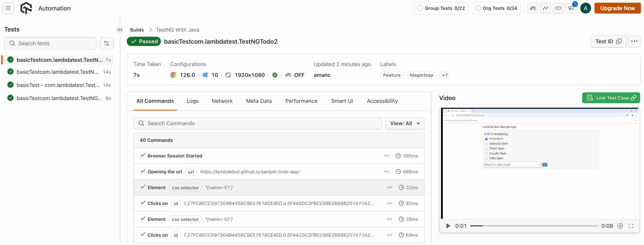
Task: Switch to the Network tab
Action: click(x=222, y=101)
